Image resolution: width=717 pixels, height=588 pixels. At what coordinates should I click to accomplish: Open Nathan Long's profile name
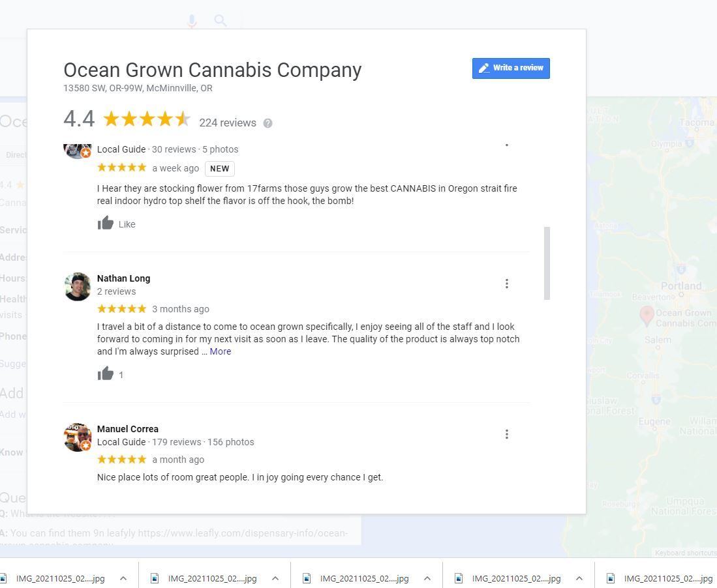[123, 278]
